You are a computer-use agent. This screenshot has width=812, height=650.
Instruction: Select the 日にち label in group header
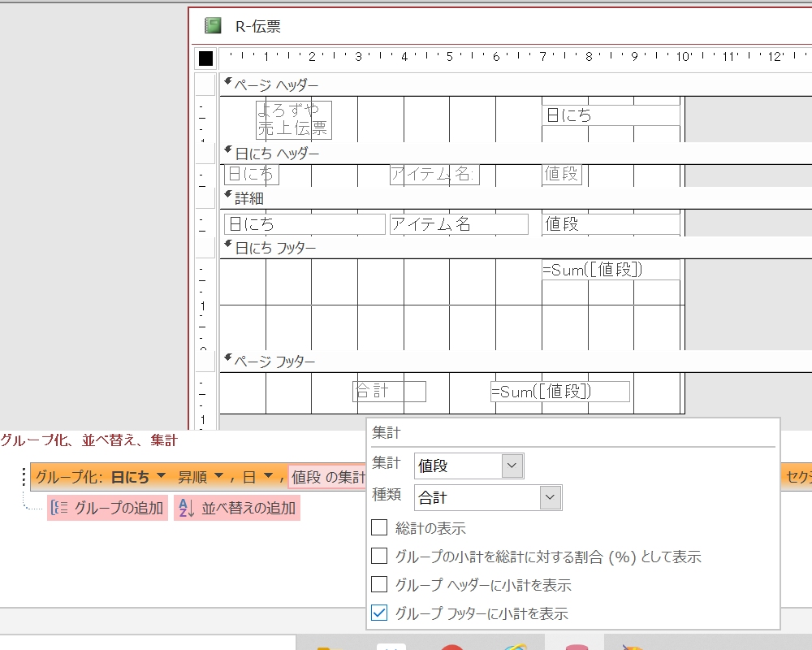point(252,174)
